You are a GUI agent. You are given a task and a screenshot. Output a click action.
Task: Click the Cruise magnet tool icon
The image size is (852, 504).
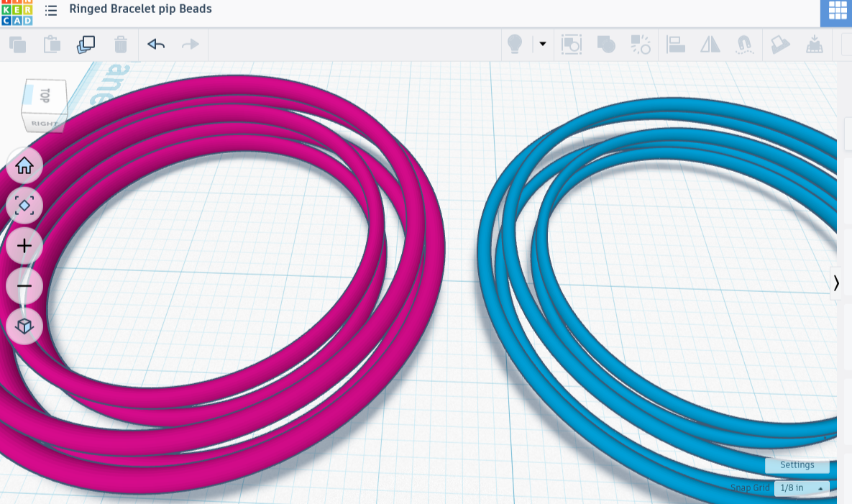pos(744,45)
